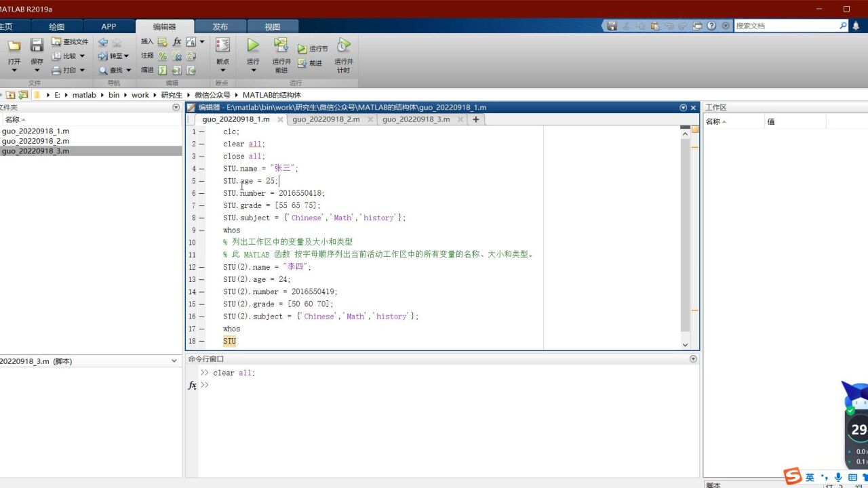Open the Publish (发布) ribbon tab
Viewport: 868px width, 488px height.
pyautogui.click(x=220, y=26)
